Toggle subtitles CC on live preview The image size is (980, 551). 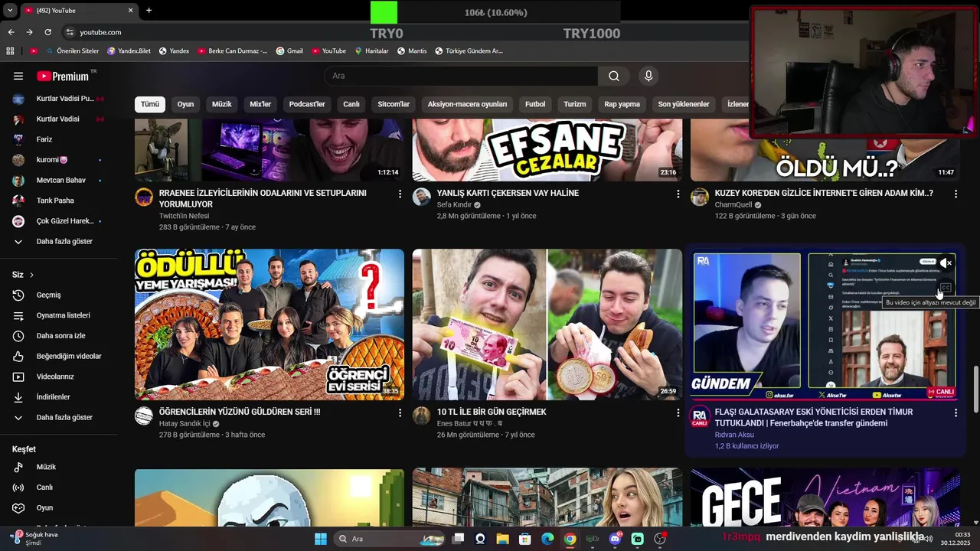click(x=946, y=288)
